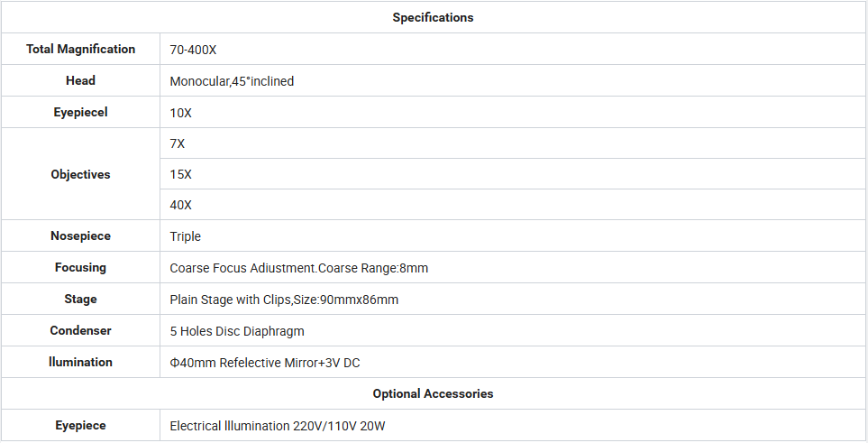
Task: Select the Stage row label
Action: (81, 299)
